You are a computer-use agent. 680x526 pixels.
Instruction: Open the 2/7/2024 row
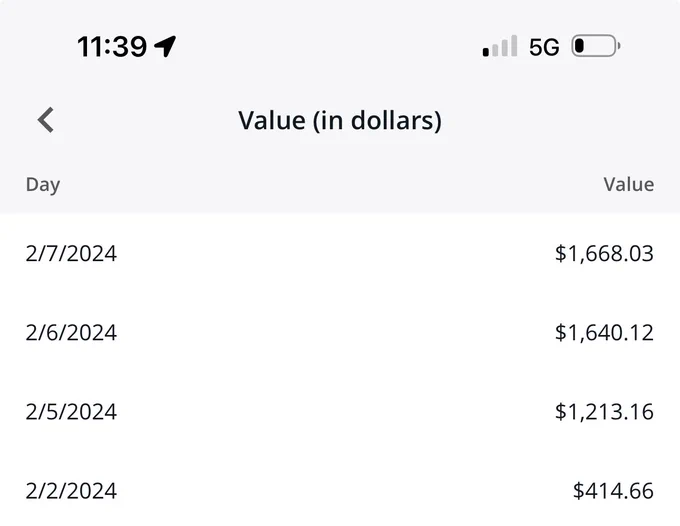[x=340, y=253]
